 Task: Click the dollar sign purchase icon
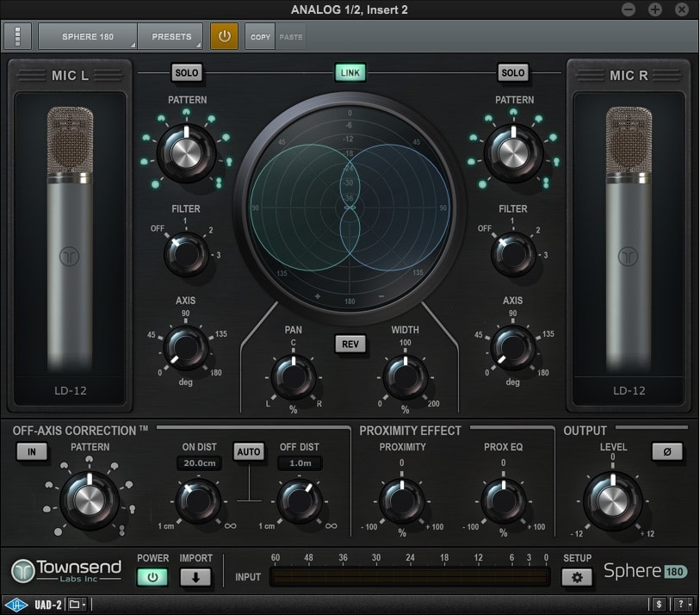click(x=659, y=605)
